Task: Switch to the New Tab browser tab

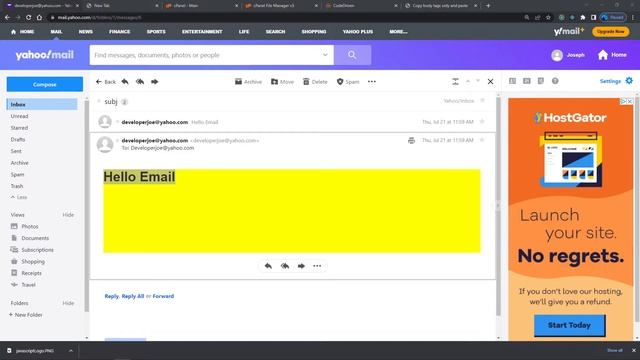Action: 122,6
